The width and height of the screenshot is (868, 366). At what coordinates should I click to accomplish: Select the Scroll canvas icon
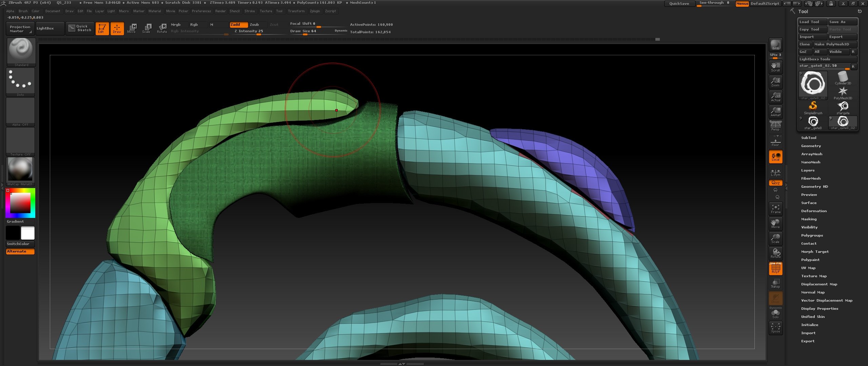[x=775, y=67]
